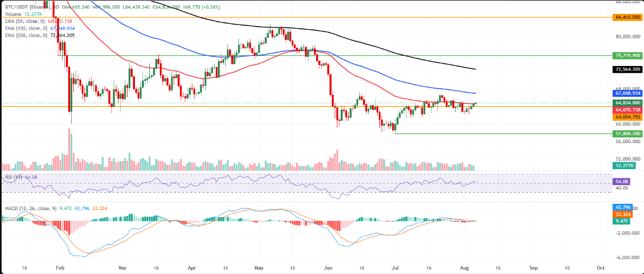Click the orange 33.324 MACD axis label

(622, 213)
